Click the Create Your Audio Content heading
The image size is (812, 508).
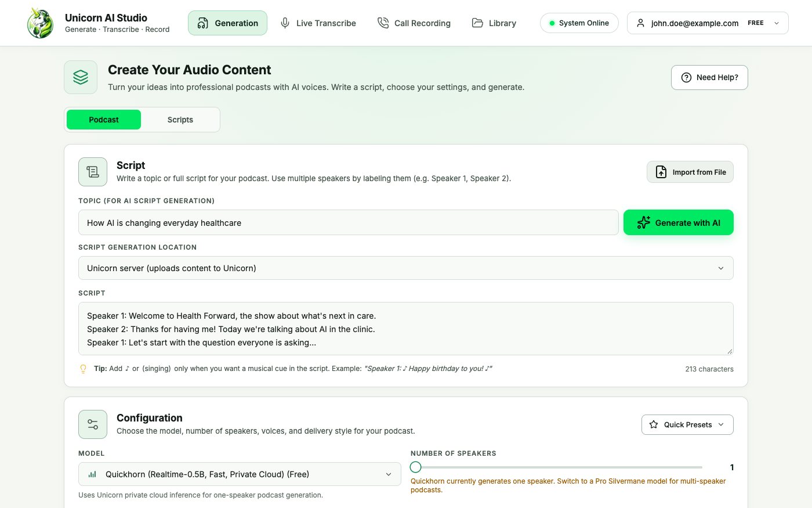click(190, 70)
